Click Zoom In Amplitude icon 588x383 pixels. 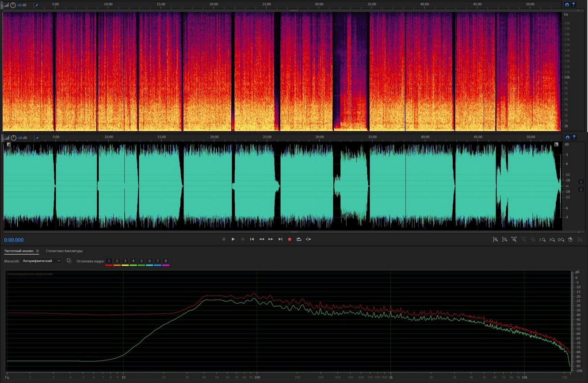tap(495, 239)
